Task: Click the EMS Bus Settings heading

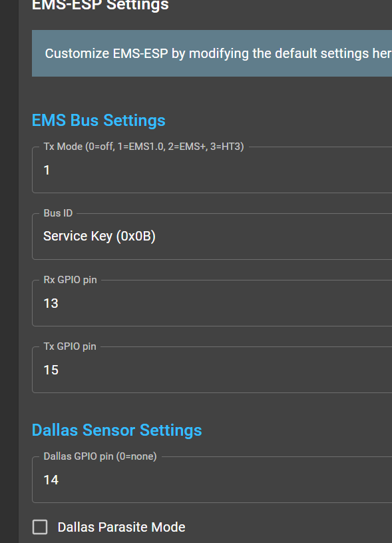Action: click(98, 121)
